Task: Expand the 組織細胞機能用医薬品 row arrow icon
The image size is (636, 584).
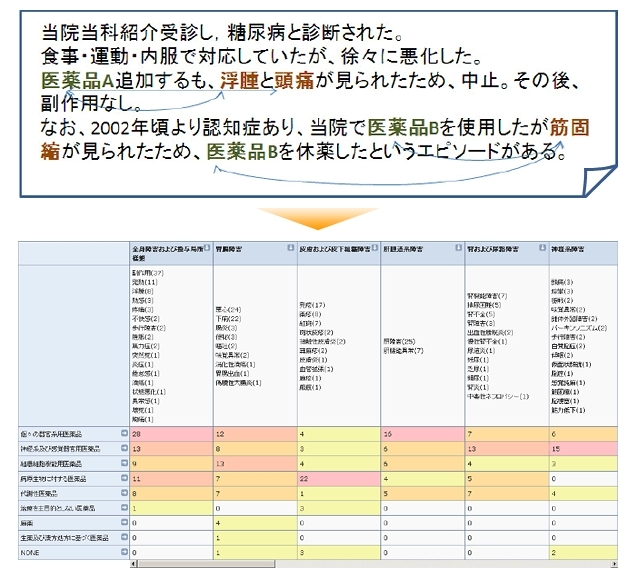Action: pos(124,463)
